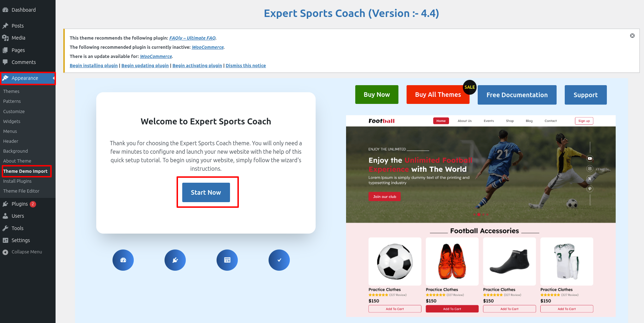Click the checkmark finish step icon
The height and width of the screenshot is (323, 644).
coord(279,260)
